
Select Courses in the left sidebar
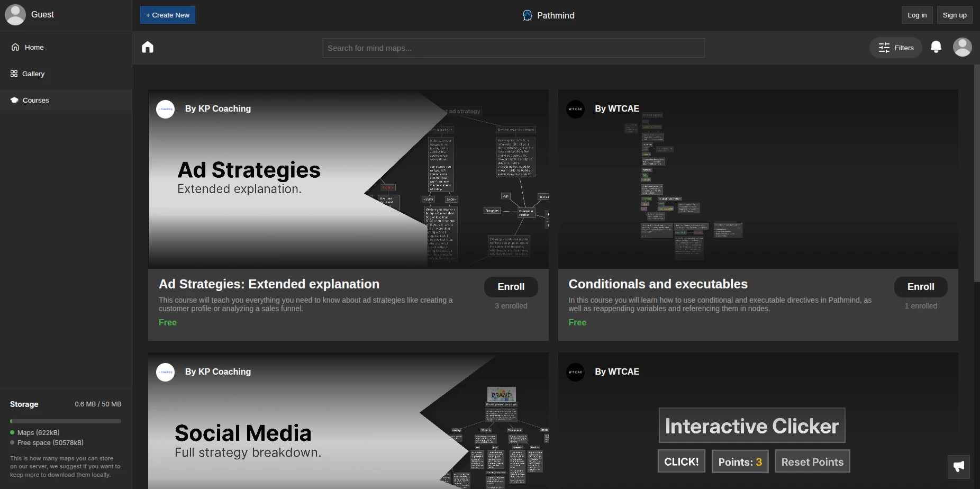36,100
